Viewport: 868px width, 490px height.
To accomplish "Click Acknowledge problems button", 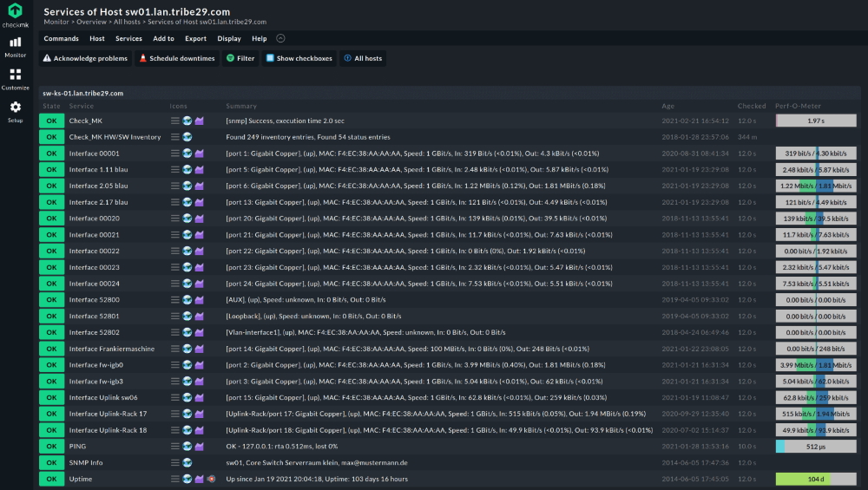I will click(85, 58).
